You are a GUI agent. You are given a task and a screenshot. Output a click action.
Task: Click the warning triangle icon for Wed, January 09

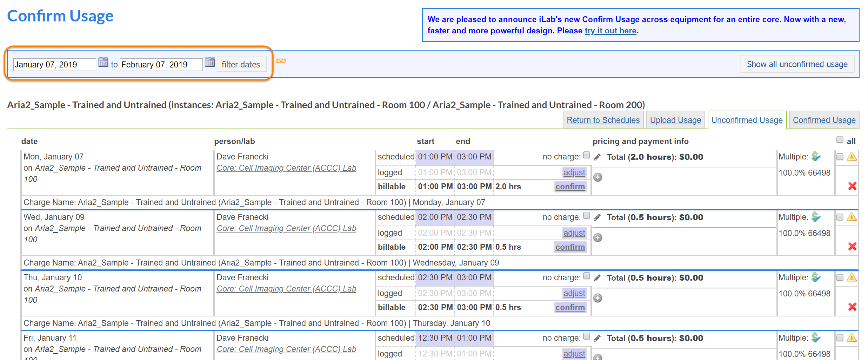pyautogui.click(x=852, y=217)
